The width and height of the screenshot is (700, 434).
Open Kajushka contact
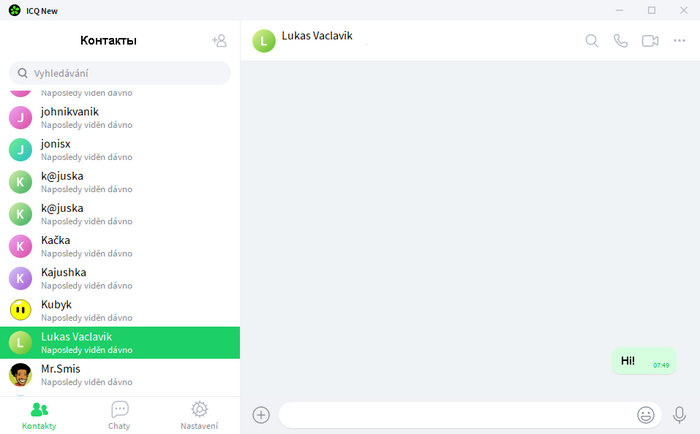click(120, 278)
